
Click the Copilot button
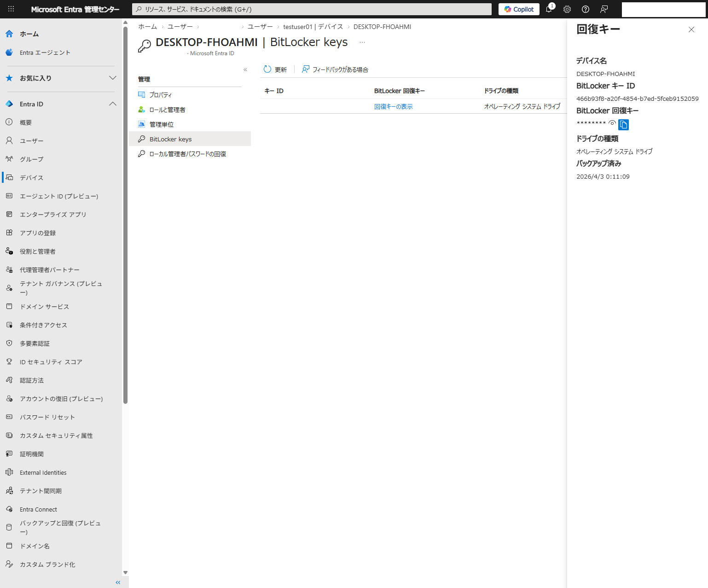pyautogui.click(x=519, y=9)
